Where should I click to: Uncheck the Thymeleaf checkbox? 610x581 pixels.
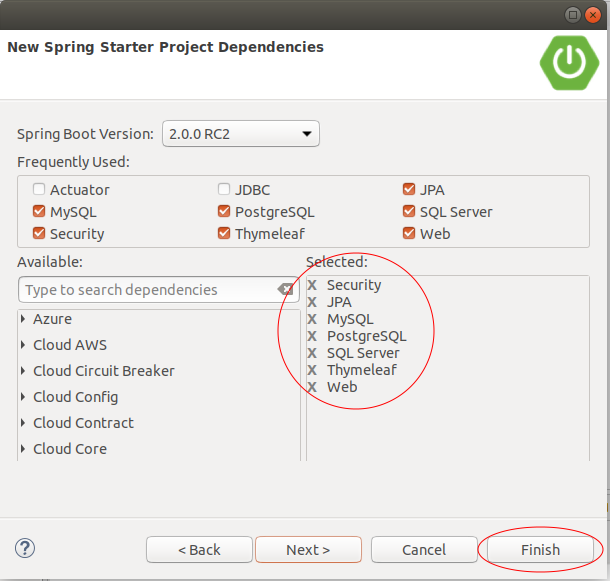tap(224, 233)
